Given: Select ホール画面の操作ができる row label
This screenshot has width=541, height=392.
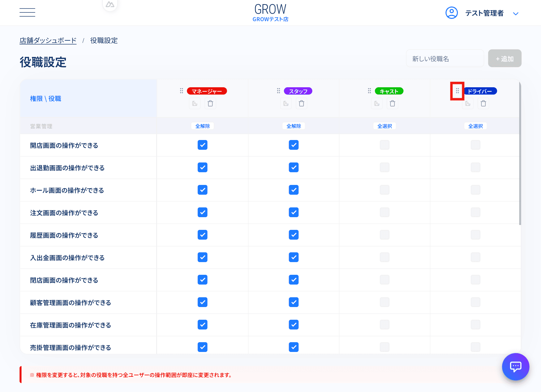Looking at the screenshot, I should pyautogui.click(x=67, y=190).
